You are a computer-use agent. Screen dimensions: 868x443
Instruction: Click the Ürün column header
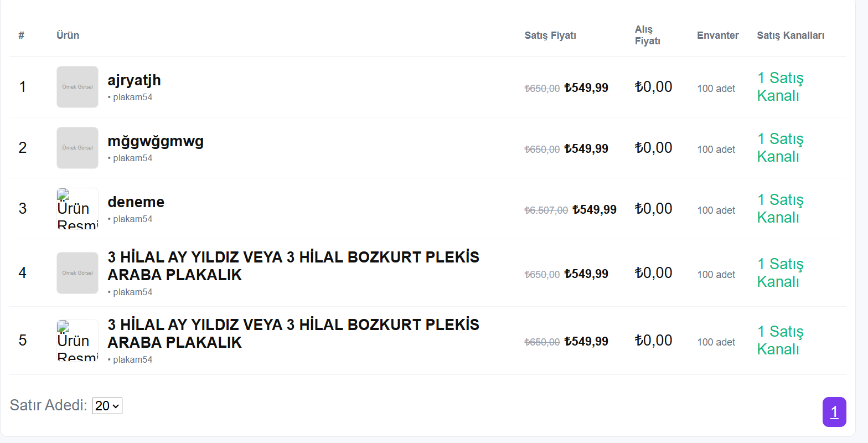68,35
